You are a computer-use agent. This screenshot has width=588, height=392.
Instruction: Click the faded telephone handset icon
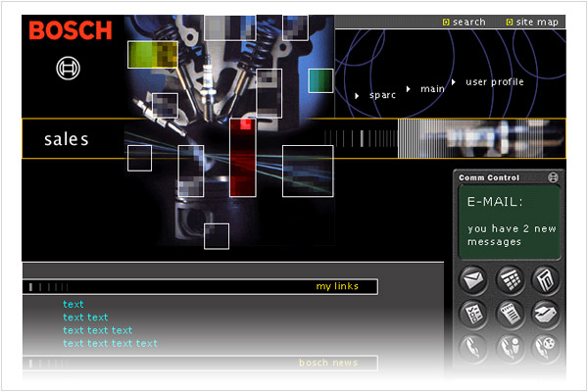tap(474, 347)
